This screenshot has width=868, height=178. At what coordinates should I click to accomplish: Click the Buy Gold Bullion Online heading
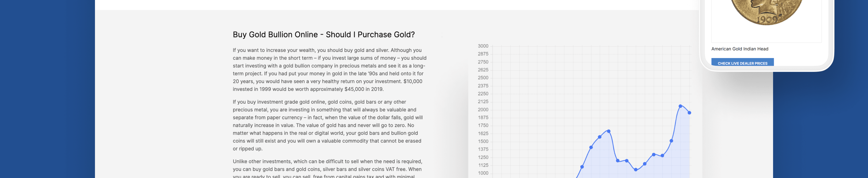coord(323,35)
